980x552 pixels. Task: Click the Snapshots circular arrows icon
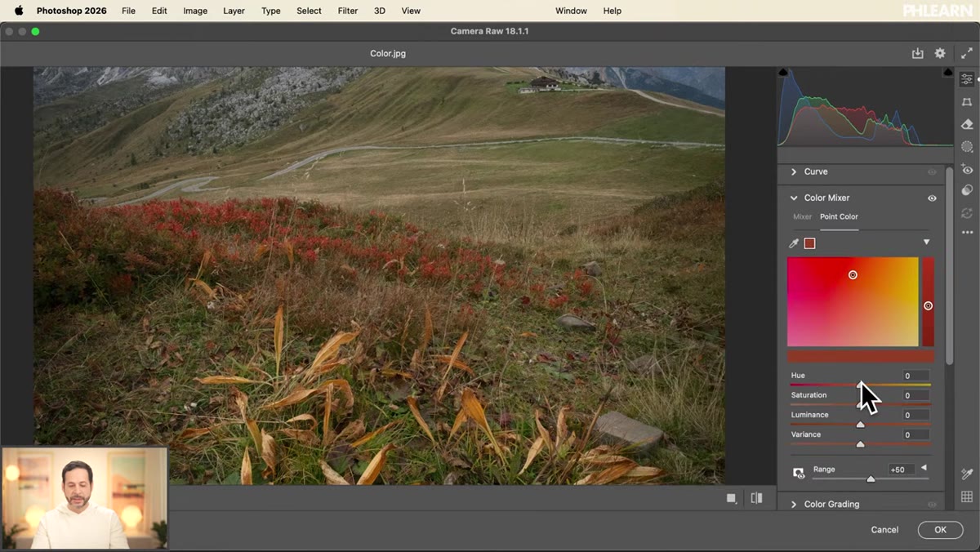[x=967, y=212]
